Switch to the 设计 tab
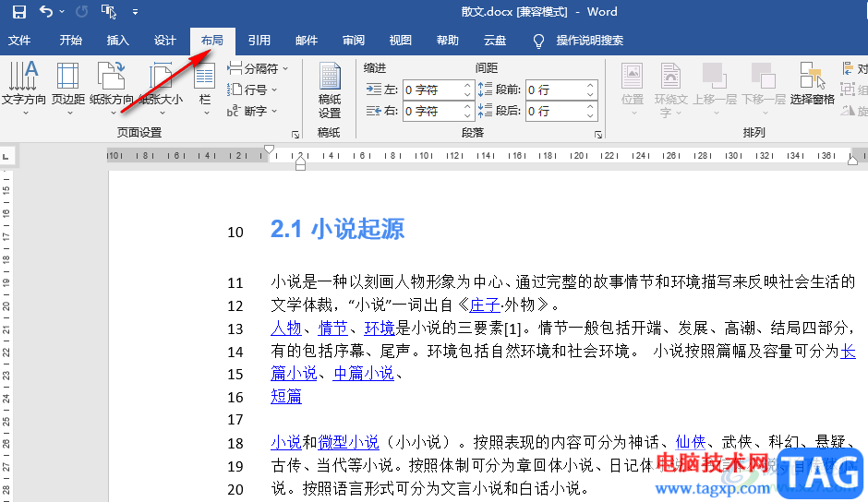Image resolution: width=868 pixels, height=502 pixels. coord(165,41)
